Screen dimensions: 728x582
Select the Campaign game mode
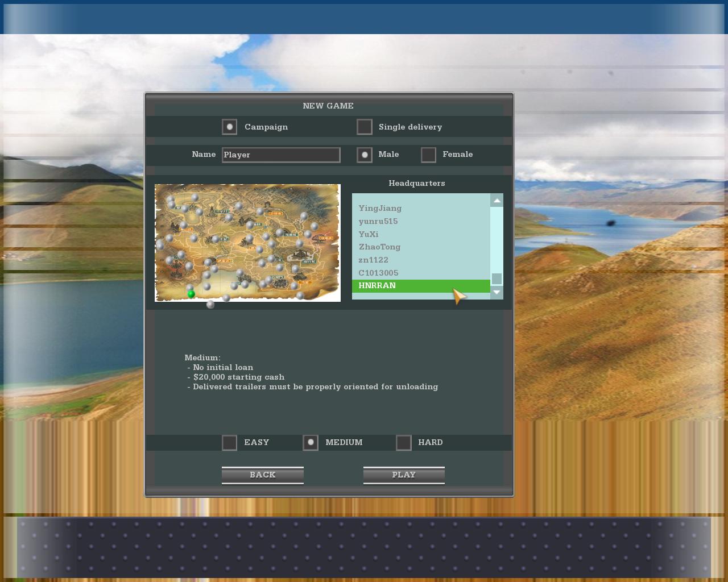coord(230,127)
